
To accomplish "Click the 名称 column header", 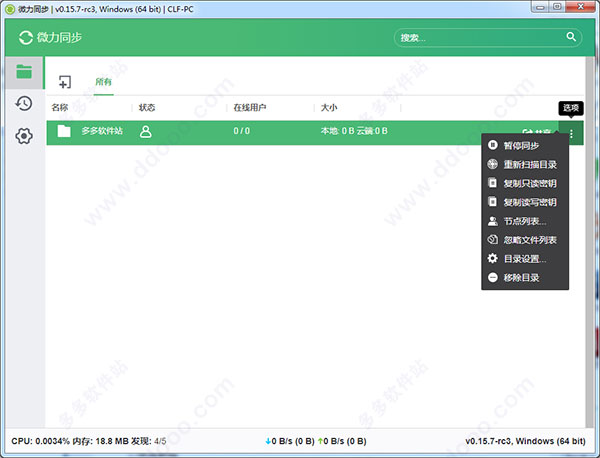I will click(60, 108).
